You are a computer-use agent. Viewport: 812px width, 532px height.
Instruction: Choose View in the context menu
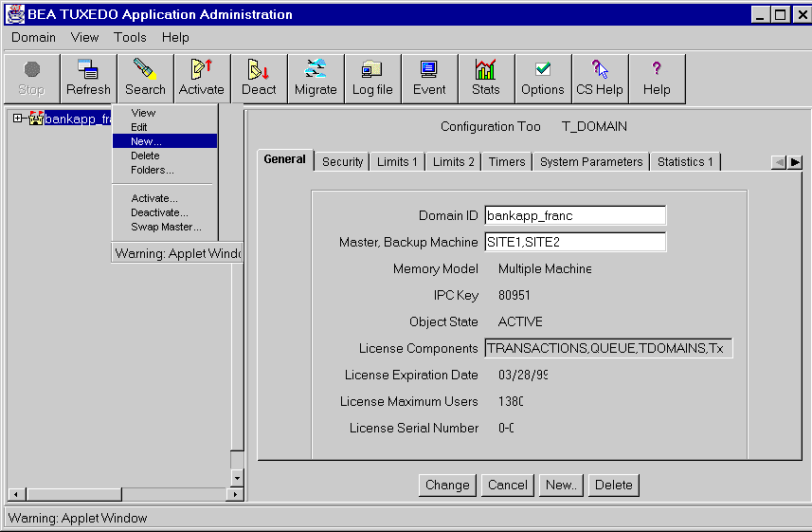point(165,113)
